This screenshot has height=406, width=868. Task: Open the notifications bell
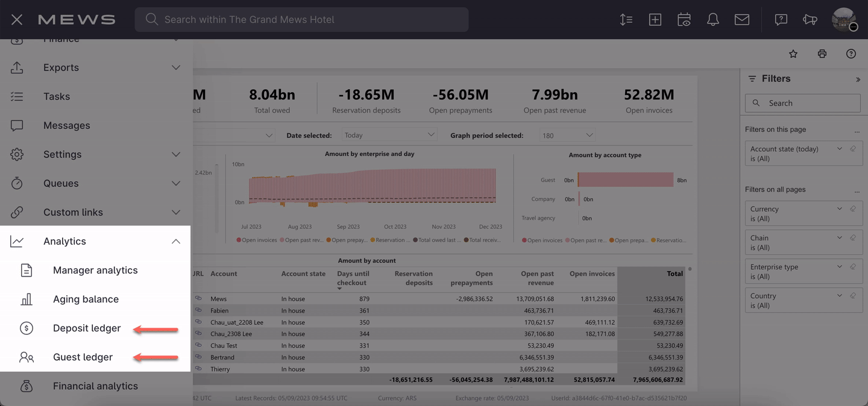click(x=713, y=20)
